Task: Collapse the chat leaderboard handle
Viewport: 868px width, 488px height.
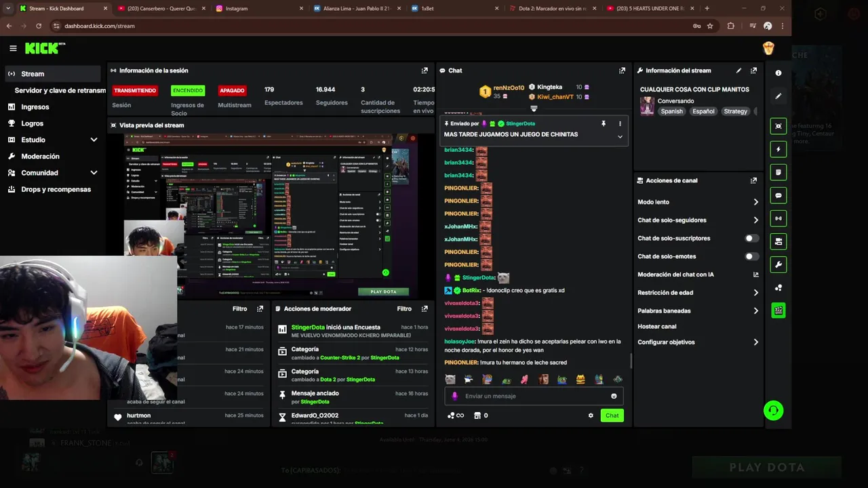Action: 534,108
